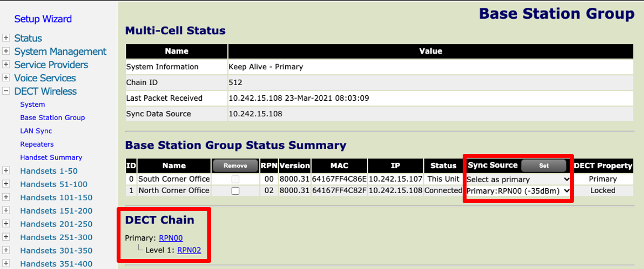
Task: Click the System Information row label
Action: click(162, 66)
